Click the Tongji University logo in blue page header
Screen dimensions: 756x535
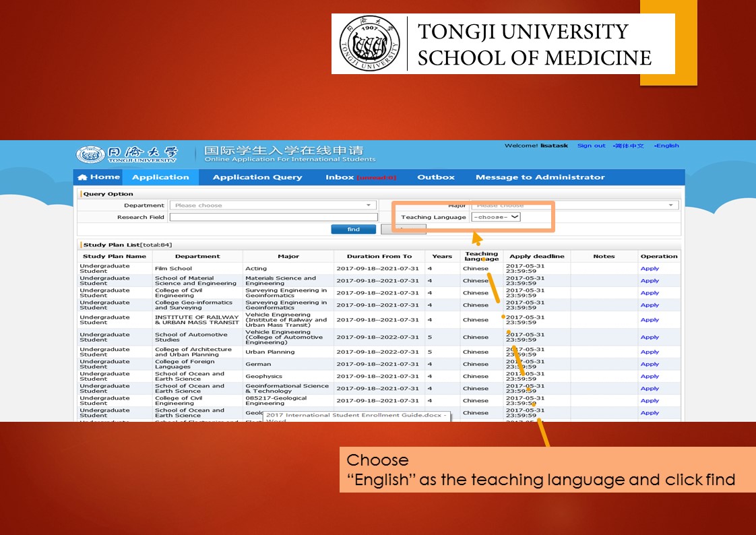coord(127,154)
